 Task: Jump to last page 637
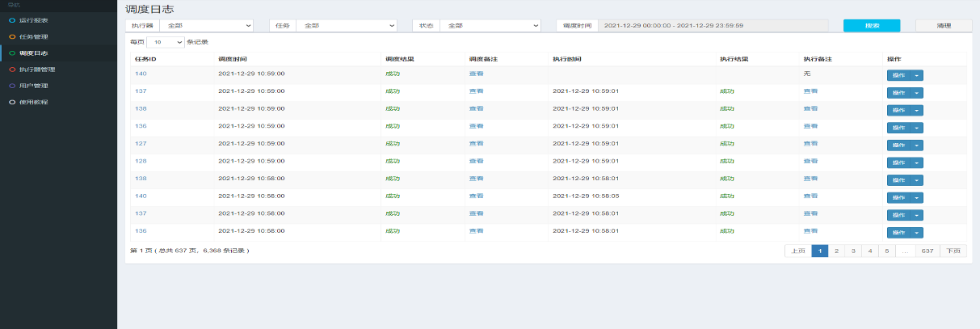click(x=927, y=251)
